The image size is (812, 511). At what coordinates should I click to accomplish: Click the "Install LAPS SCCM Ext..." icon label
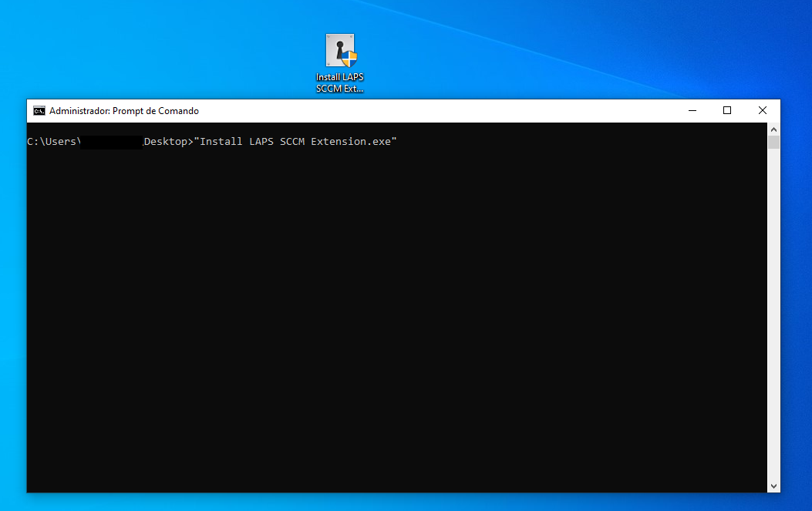point(339,82)
